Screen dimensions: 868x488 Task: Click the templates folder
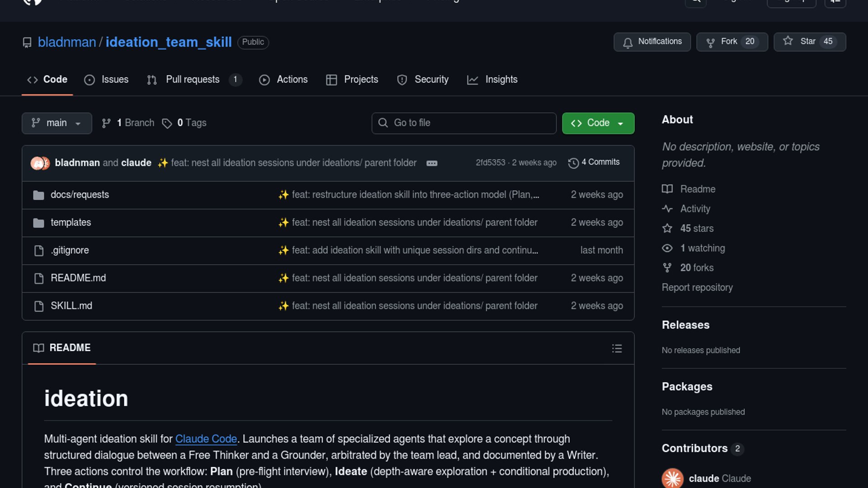[71, 223]
